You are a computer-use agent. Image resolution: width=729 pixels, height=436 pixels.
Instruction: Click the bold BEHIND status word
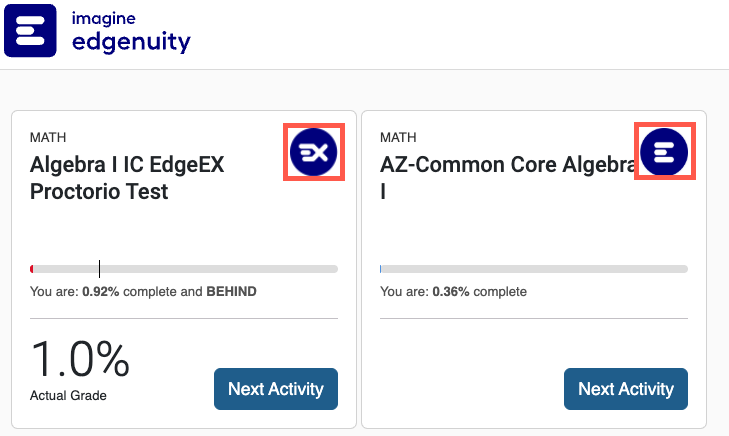point(231,292)
